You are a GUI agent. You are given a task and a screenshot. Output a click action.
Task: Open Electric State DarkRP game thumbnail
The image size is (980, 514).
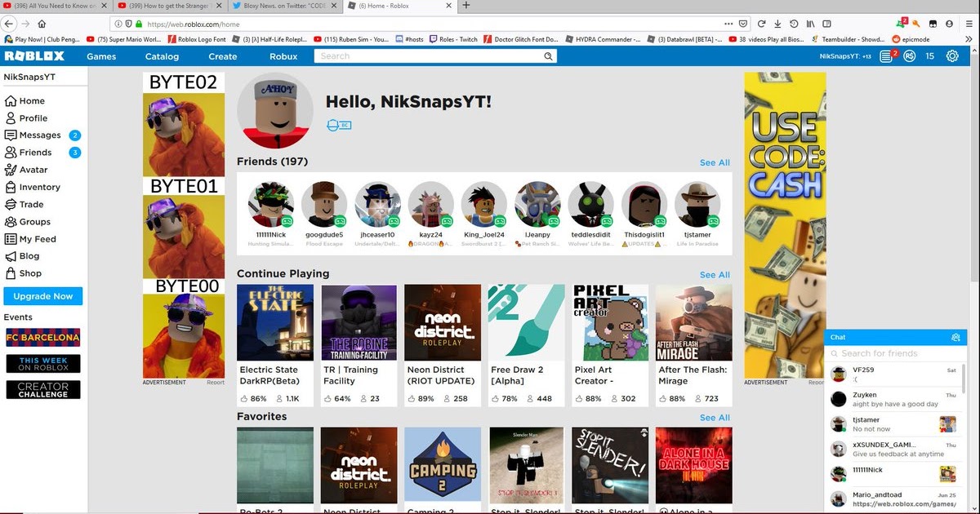274,322
